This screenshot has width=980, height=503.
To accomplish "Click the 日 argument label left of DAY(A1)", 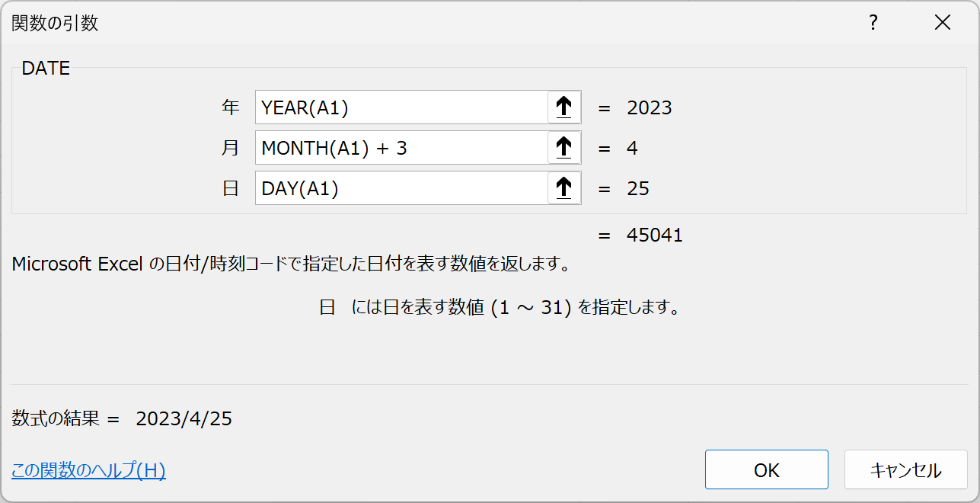I will point(231,188).
